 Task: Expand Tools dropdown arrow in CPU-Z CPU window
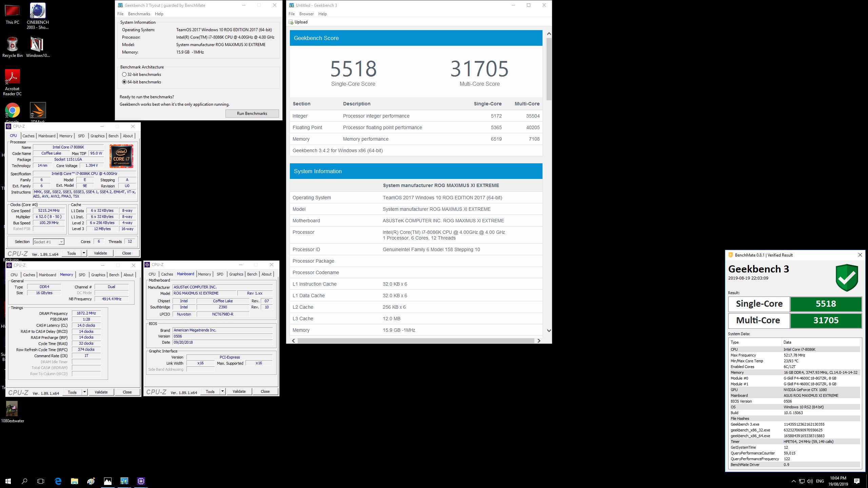pyautogui.click(x=84, y=253)
